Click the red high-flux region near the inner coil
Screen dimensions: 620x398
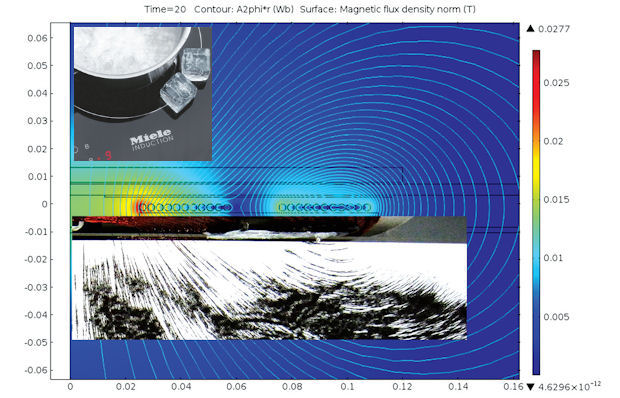[138, 207]
